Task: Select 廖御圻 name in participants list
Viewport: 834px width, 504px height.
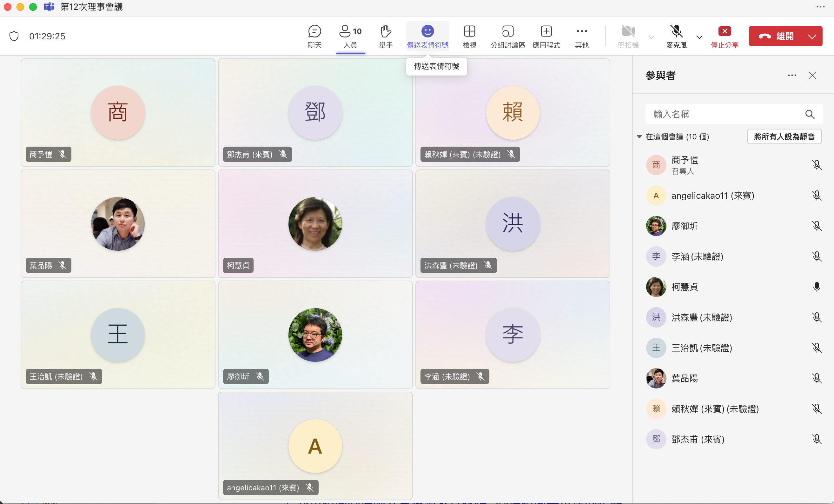Action: tap(685, 226)
